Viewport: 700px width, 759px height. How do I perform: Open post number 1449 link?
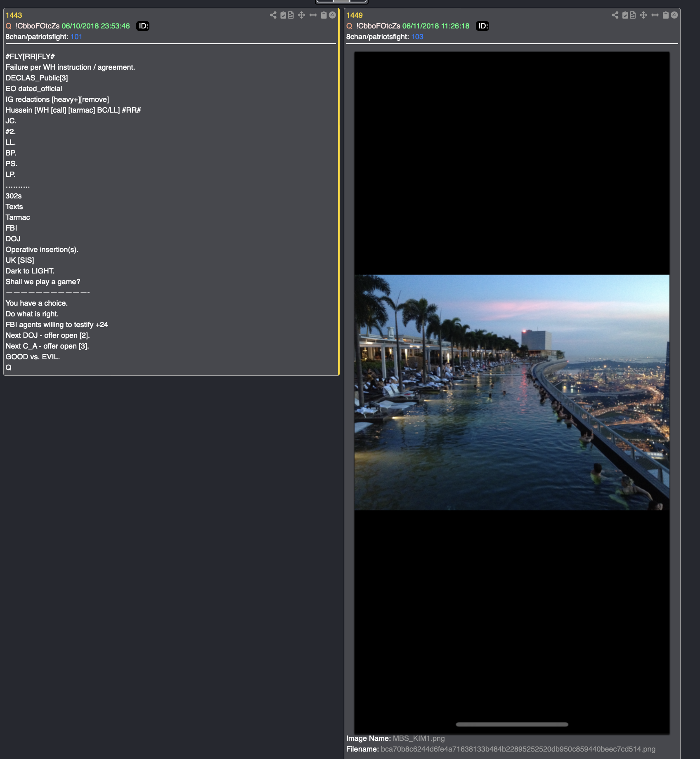pos(355,15)
